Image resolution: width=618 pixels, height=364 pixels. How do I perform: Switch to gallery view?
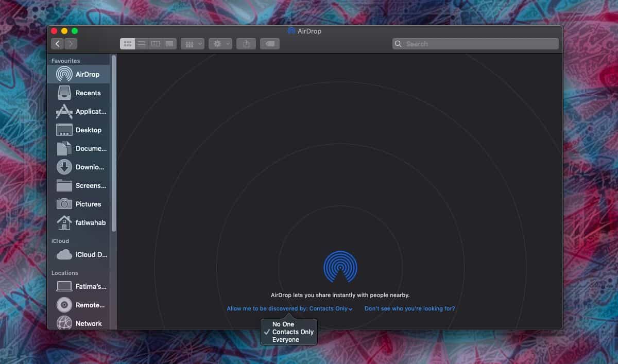click(169, 44)
